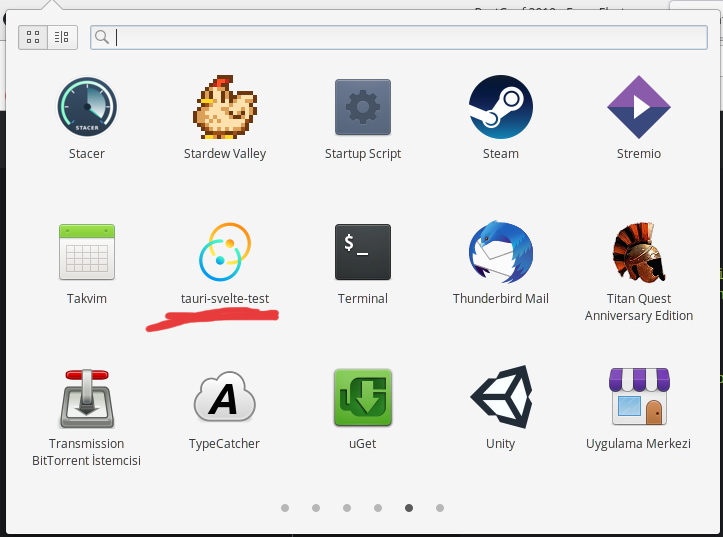
Task: Click the 'Uygulama Merkezi' label
Action: (639, 443)
